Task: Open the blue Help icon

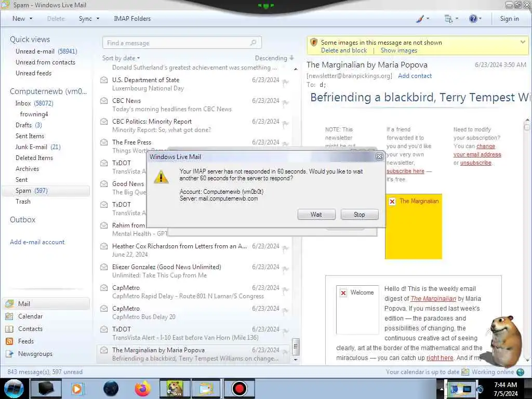Action: point(473,19)
